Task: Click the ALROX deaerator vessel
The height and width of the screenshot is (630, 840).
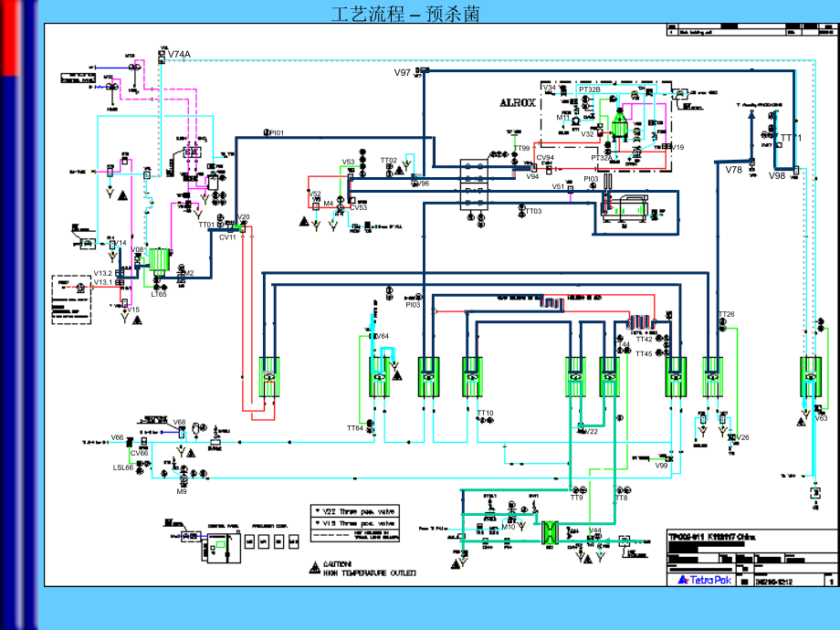Action: pyautogui.click(x=619, y=123)
